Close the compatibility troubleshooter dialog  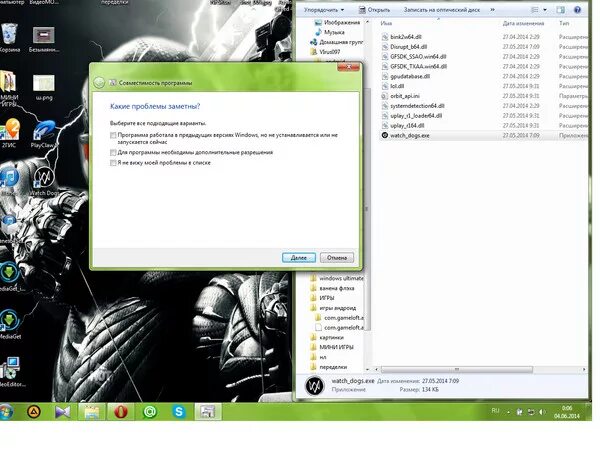348,67
